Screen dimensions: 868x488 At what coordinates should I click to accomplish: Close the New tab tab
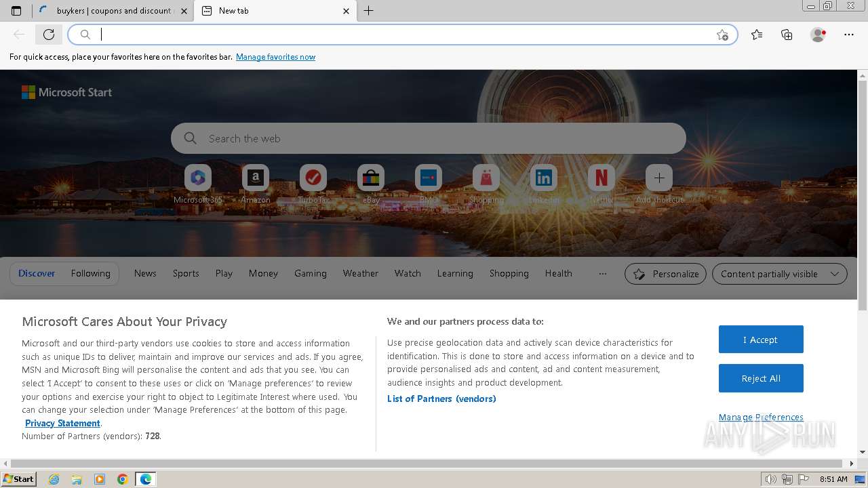point(346,11)
